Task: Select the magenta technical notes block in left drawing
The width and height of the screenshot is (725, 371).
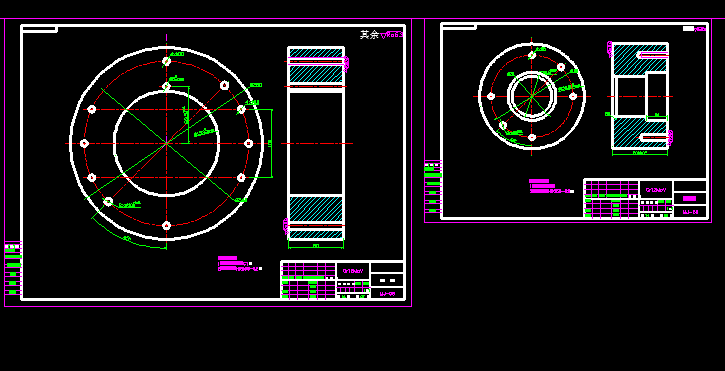Action: (x=240, y=263)
